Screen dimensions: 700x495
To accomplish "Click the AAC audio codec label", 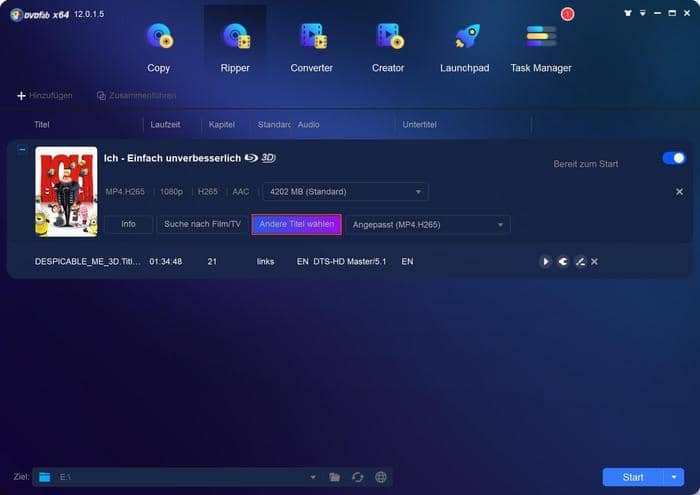I will click(x=241, y=191).
